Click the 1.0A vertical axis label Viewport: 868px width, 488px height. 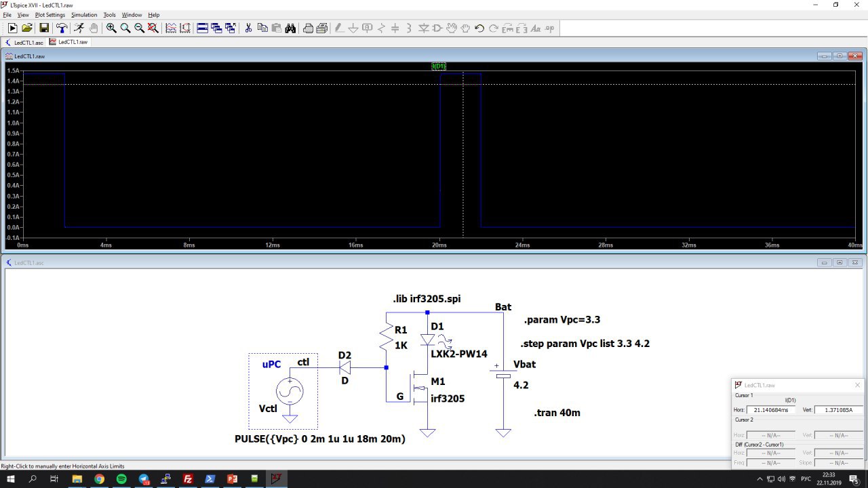click(x=14, y=123)
